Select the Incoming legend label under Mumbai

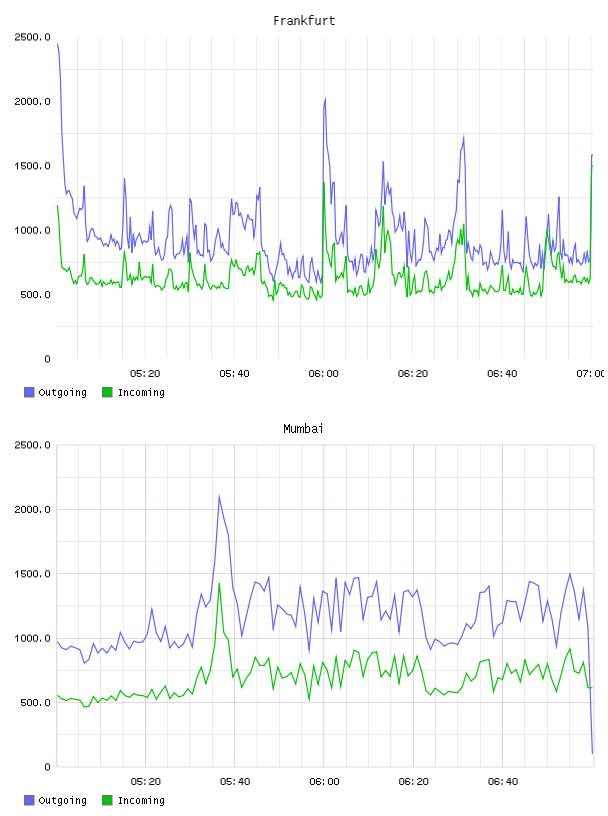141,801
